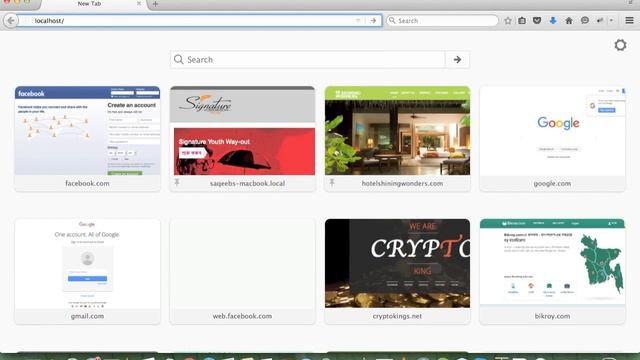640x360 pixels.
Task: Open the Downloads arrow icon
Action: pos(553,20)
